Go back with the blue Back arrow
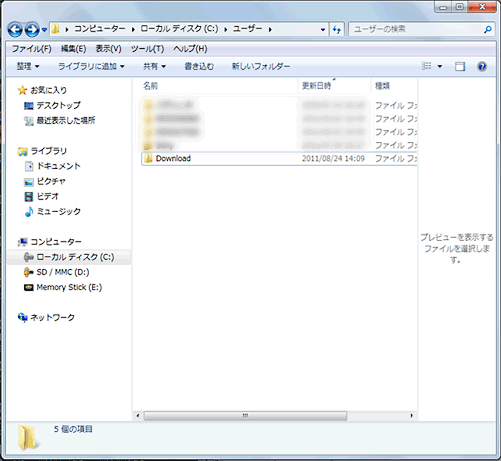Viewport: 501px width, 461px height. pos(15,30)
